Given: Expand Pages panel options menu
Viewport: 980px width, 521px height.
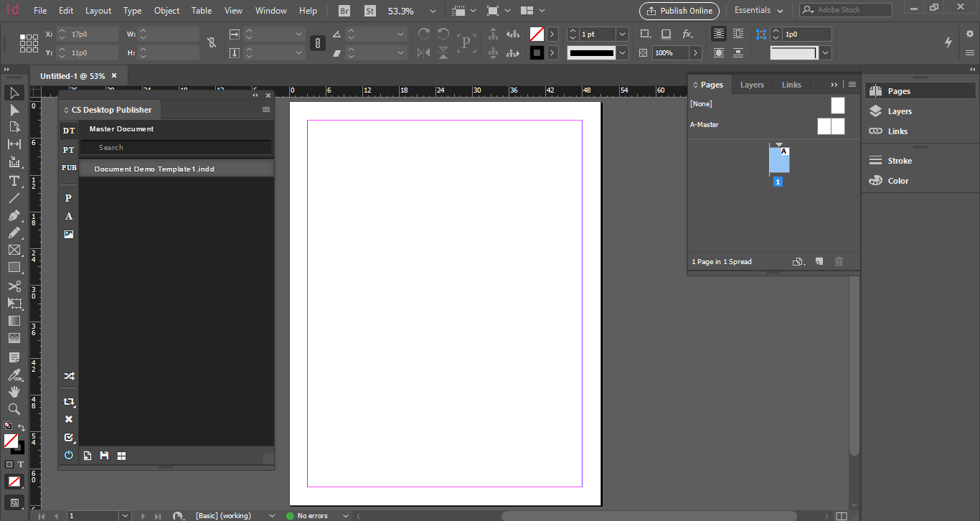Looking at the screenshot, I should point(852,85).
